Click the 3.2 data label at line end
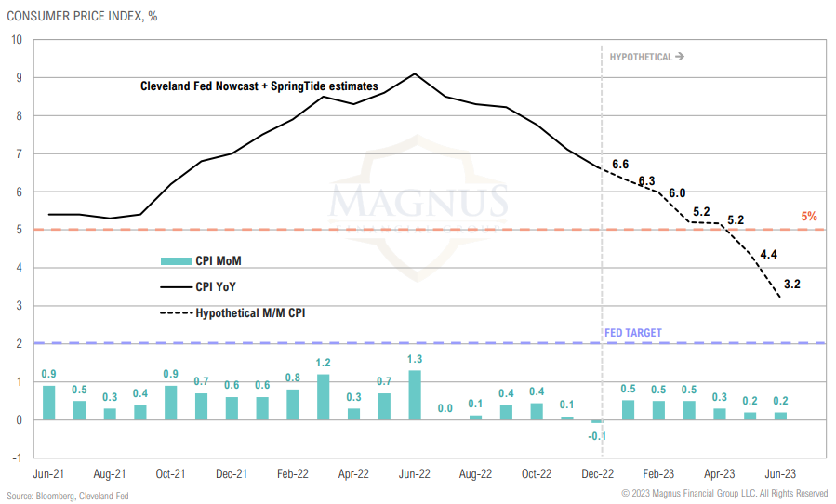This screenshot has height=504, width=836. click(x=792, y=284)
